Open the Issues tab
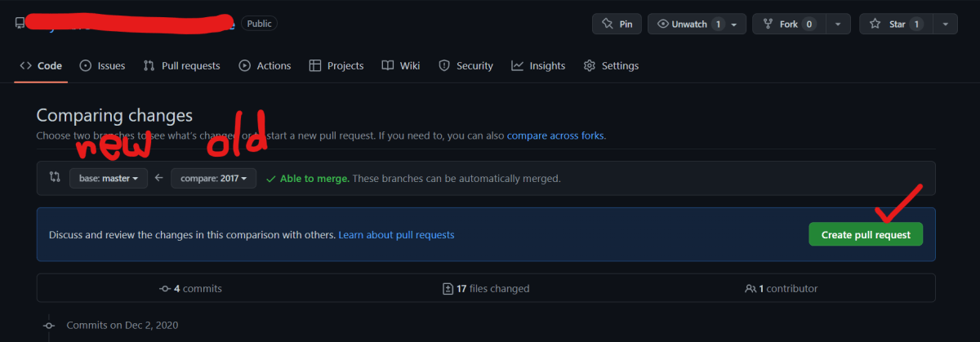Image resolution: width=980 pixels, height=342 pixels. click(x=102, y=65)
